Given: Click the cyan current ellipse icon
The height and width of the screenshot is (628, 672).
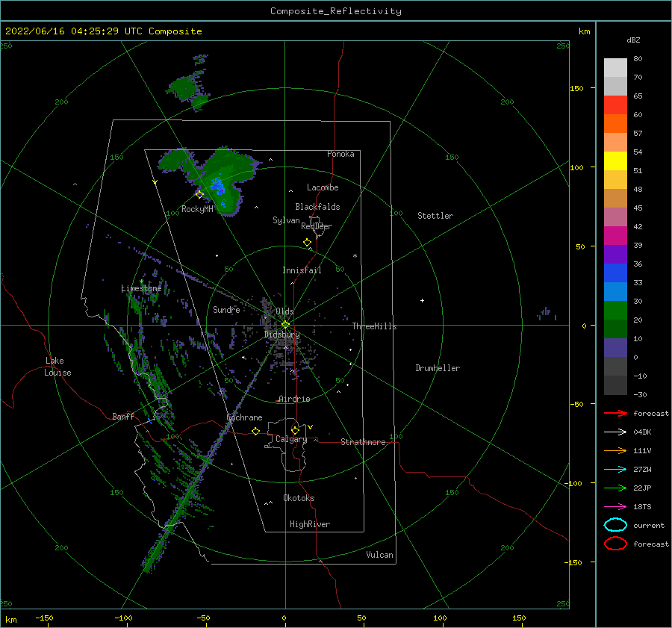Looking at the screenshot, I should [x=615, y=525].
